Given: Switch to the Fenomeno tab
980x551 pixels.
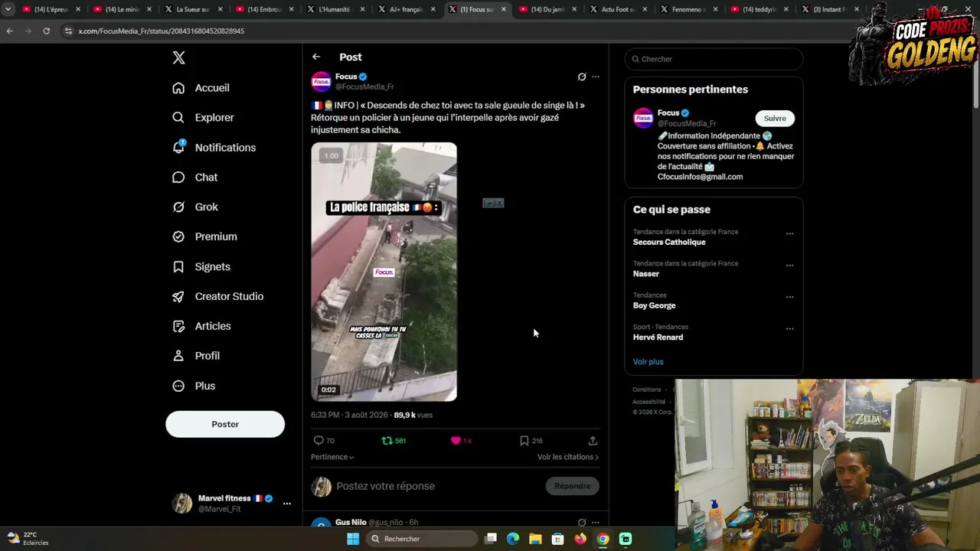Looking at the screenshot, I should click(689, 9).
